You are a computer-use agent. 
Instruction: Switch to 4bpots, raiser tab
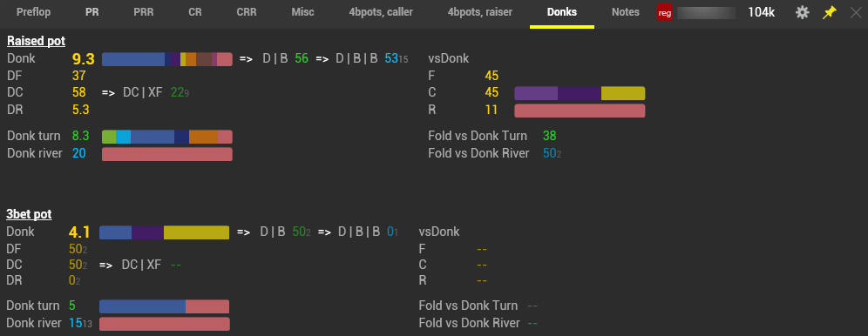click(480, 12)
